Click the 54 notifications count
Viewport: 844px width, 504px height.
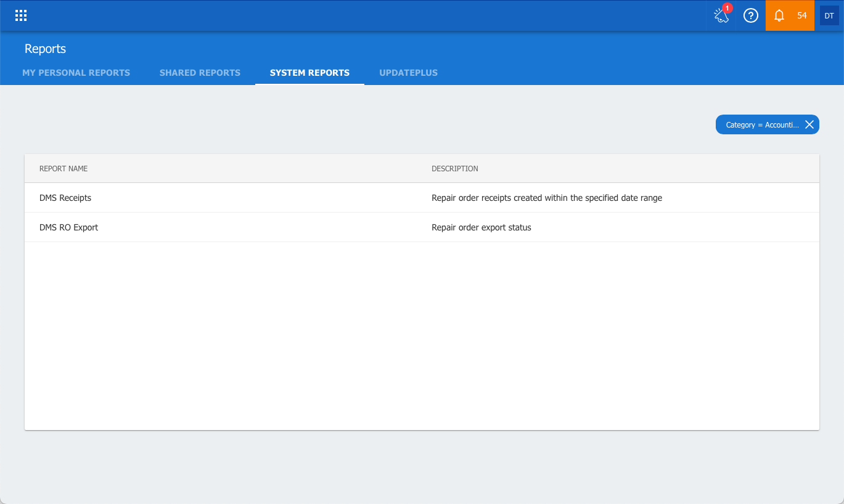coord(801,16)
